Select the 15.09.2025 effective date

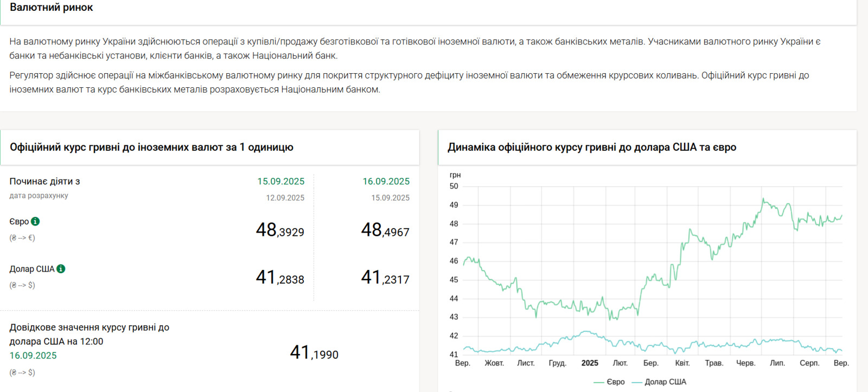(x=280, y=181)
